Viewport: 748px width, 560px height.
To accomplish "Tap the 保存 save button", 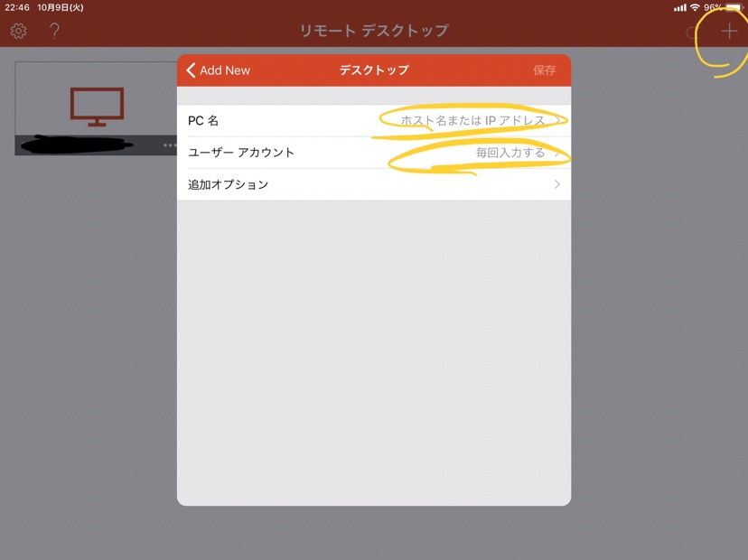I will click(545, 70).
